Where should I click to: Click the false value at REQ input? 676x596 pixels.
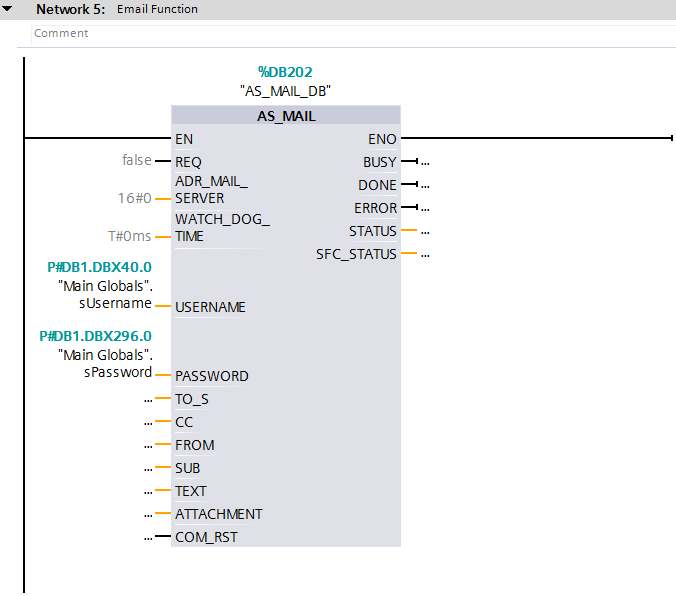click(136, 160)
